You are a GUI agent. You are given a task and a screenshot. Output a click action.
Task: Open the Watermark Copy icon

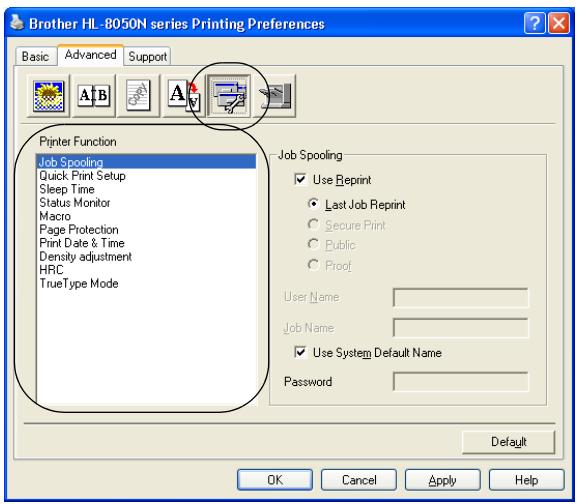pos(139,96)
